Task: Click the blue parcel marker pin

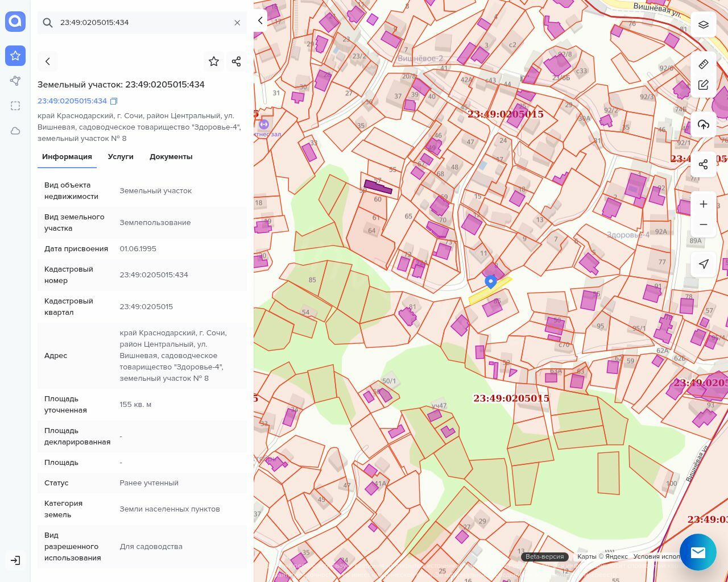Action: 490,281
